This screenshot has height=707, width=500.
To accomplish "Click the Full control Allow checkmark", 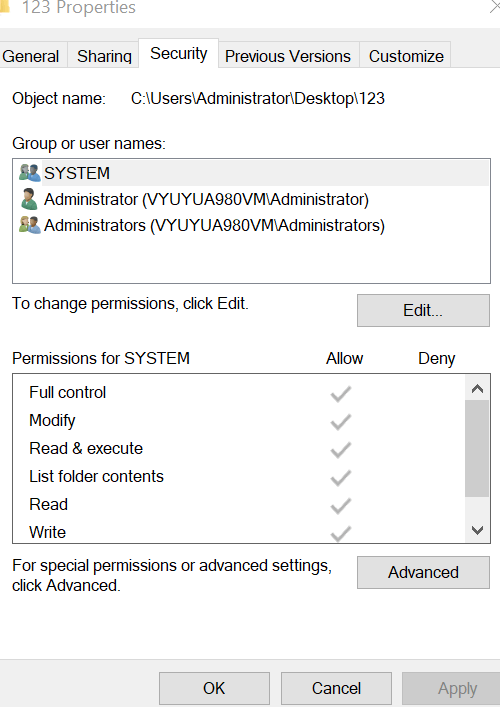I will 340,393.
